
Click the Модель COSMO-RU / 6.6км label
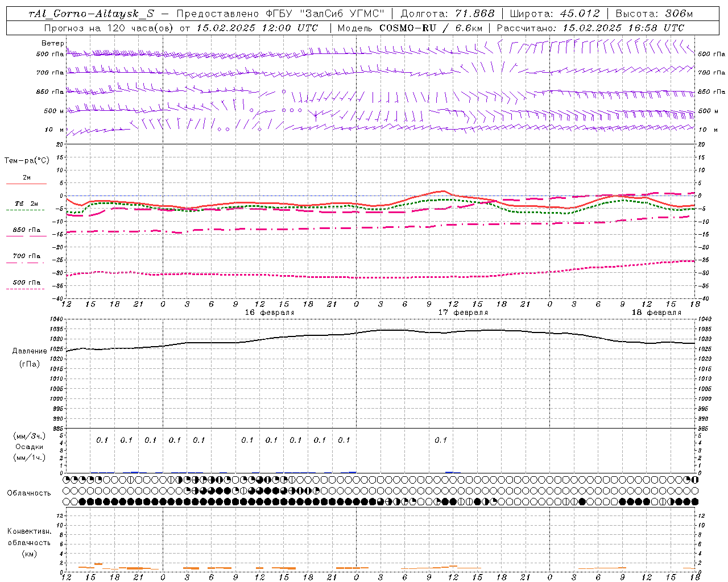click(410, 28)
